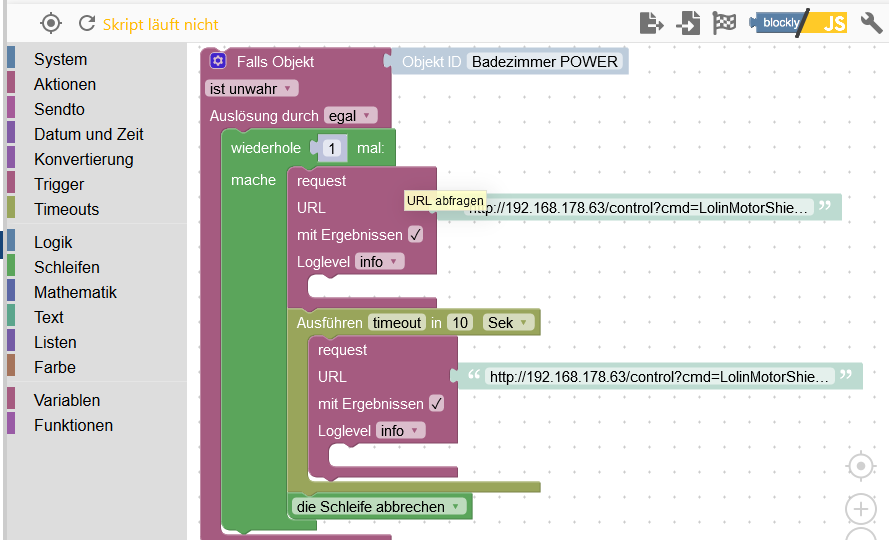Center the workspace with the crosshair control
Screen dimensions: 889x540
tap(861, 466)
